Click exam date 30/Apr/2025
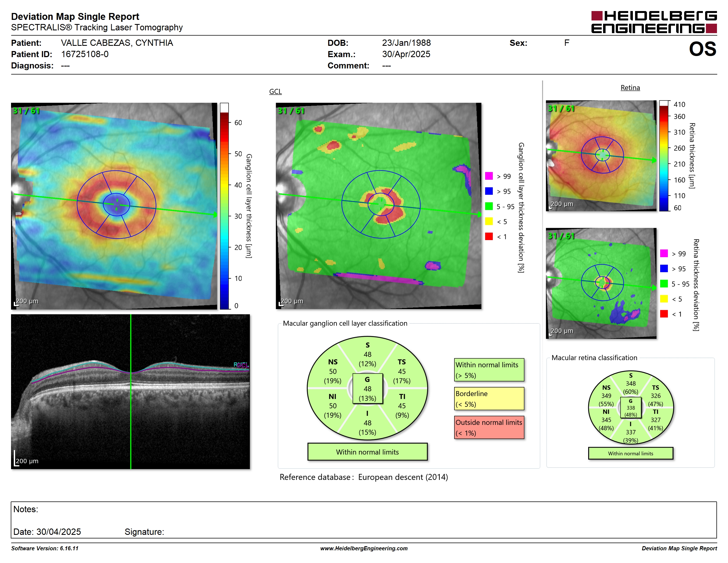 (x=406, y=54)
